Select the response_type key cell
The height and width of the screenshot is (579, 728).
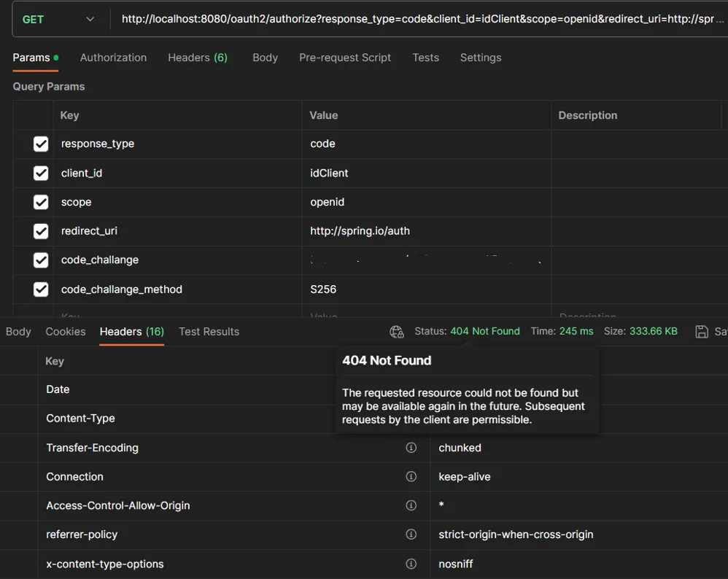click(177, 144)
